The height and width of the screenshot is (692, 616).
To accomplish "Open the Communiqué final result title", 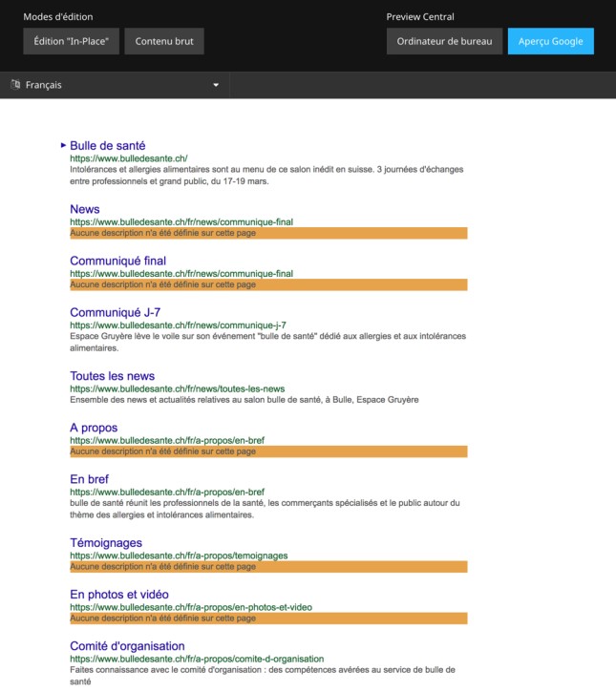I will click(x=117, y=261).
